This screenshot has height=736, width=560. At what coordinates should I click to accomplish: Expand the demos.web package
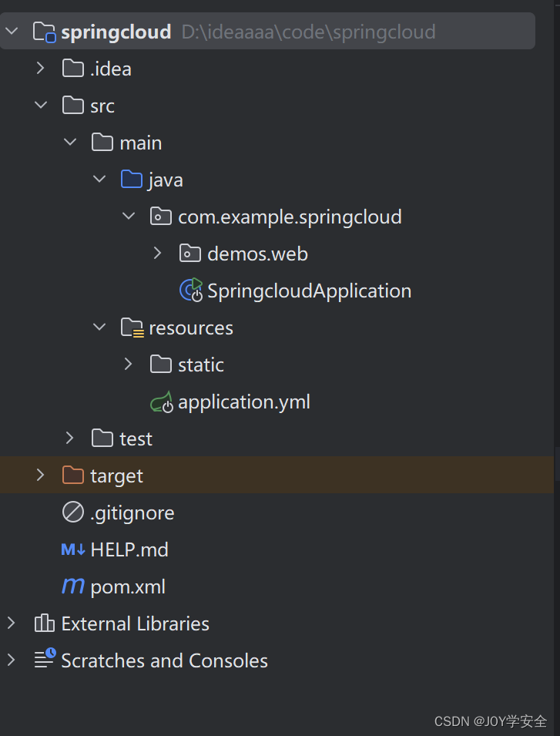[157, 253]
